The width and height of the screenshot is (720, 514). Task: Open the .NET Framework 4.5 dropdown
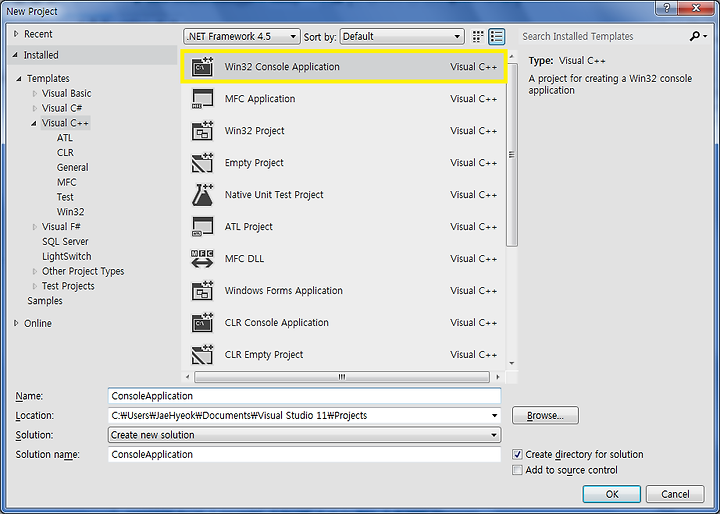click(x=242, y=36)
